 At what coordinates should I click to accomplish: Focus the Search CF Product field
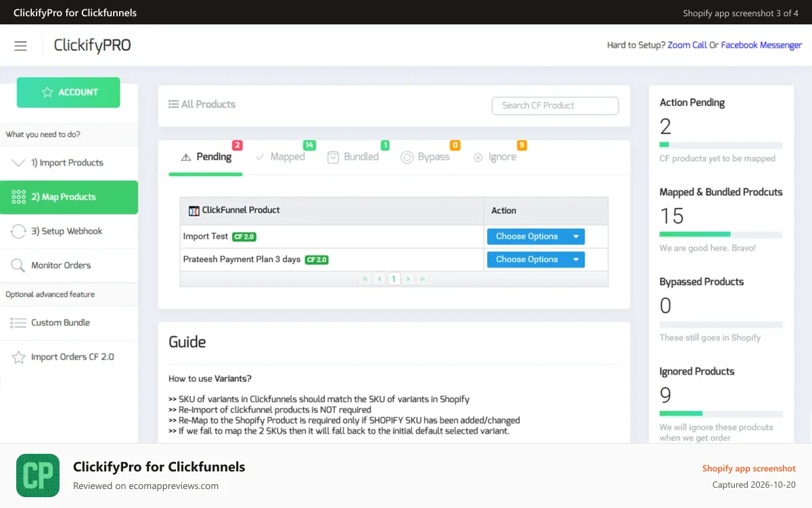555,106
